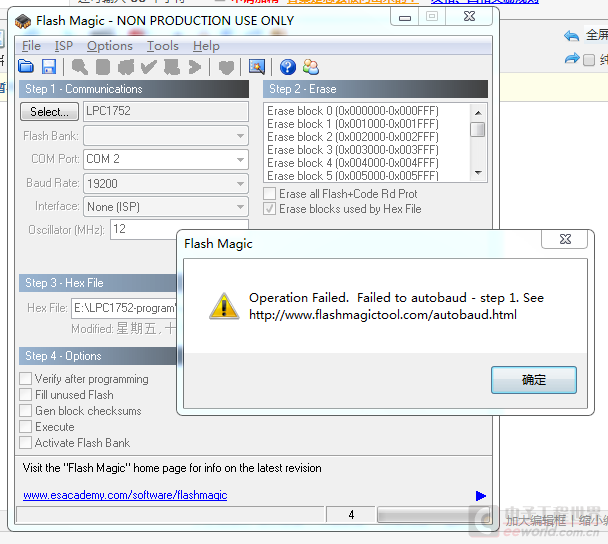This screenshot has height=544, width=608.
Task: Enable Verify after programming
Action: 26,378
